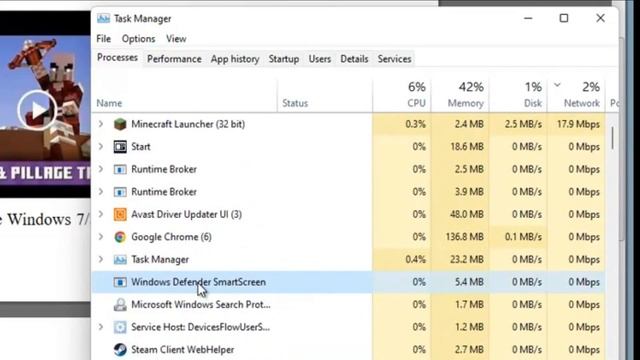Viewport: 640px width, 360px height.
Task: Switch to the Services tab
Action: click(394, 59)
